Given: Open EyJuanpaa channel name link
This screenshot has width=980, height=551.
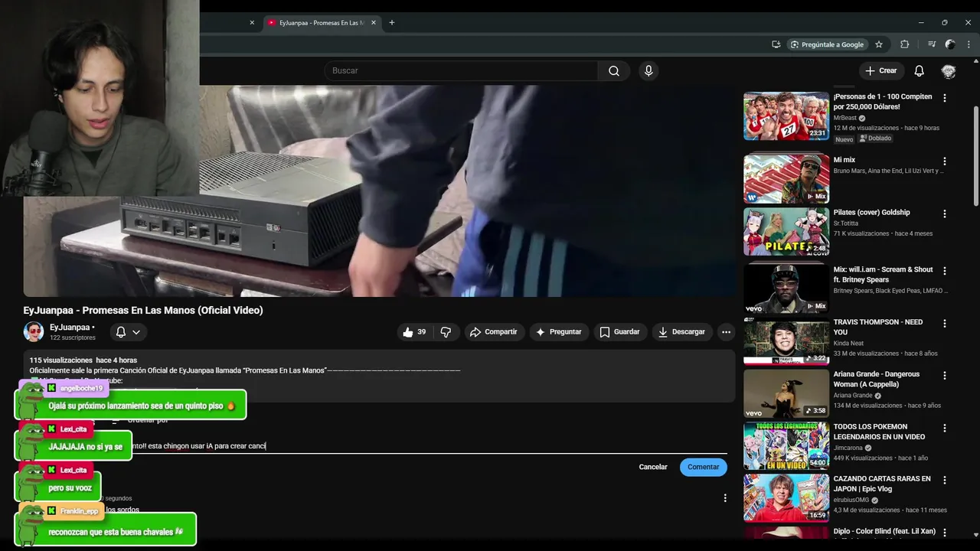Looking at the screenshot, I should coord(70,328).
